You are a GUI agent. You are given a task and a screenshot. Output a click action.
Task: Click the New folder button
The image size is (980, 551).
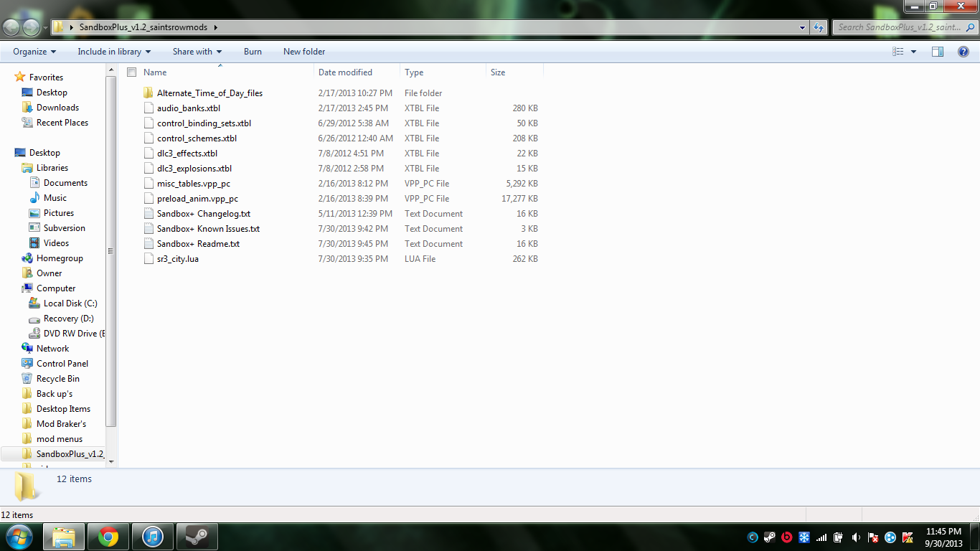tap(304, 52)
